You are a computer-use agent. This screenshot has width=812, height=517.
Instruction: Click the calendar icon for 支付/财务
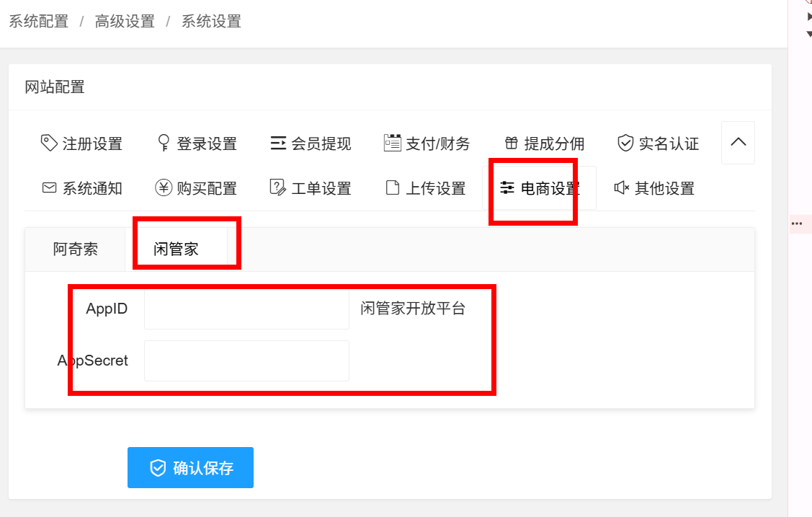tap(393, 143)
